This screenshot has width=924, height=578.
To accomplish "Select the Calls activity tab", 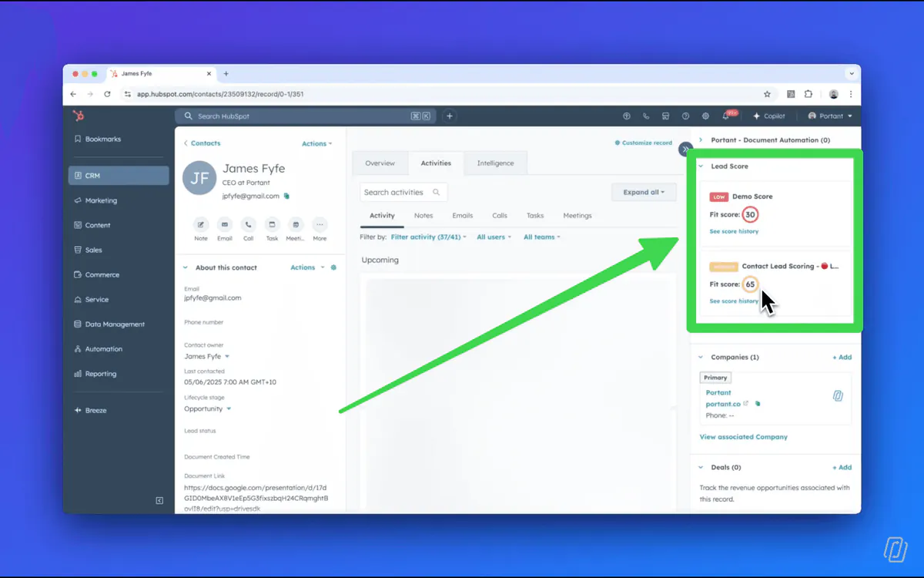I will (x=500, y=216).
